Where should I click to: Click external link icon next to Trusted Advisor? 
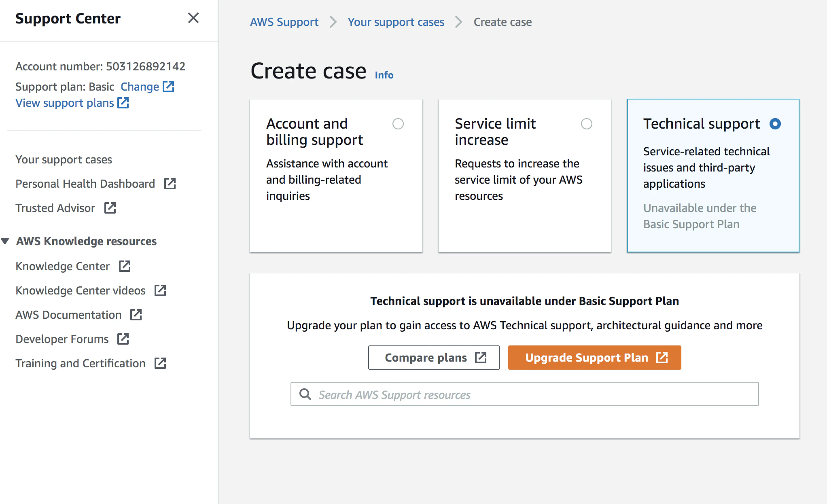pos(110,208)
